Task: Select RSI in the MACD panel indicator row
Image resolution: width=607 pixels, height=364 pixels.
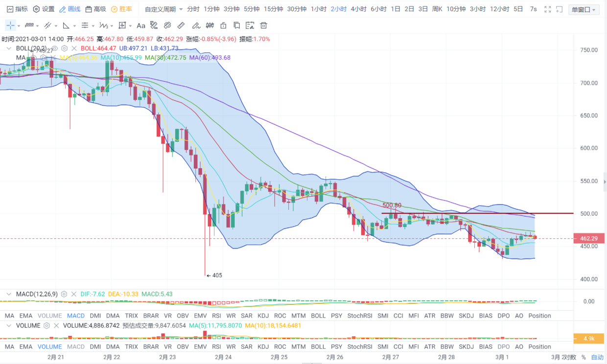Action: 216,316
